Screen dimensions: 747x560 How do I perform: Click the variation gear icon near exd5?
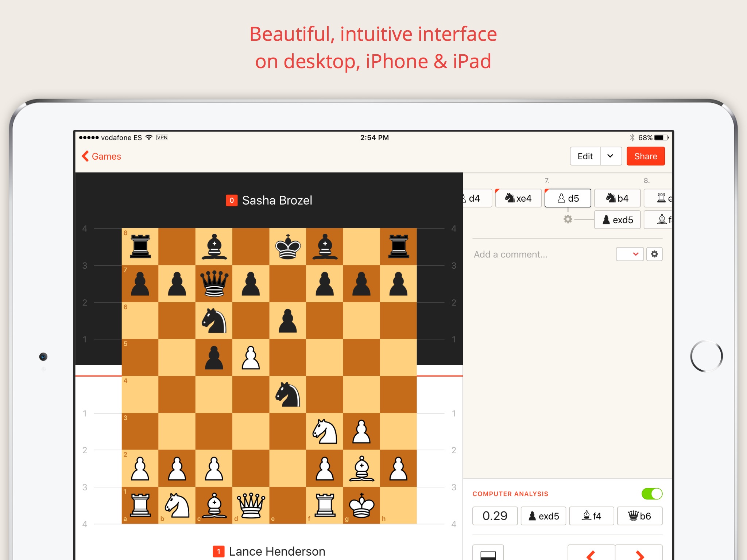click(568, 219)
